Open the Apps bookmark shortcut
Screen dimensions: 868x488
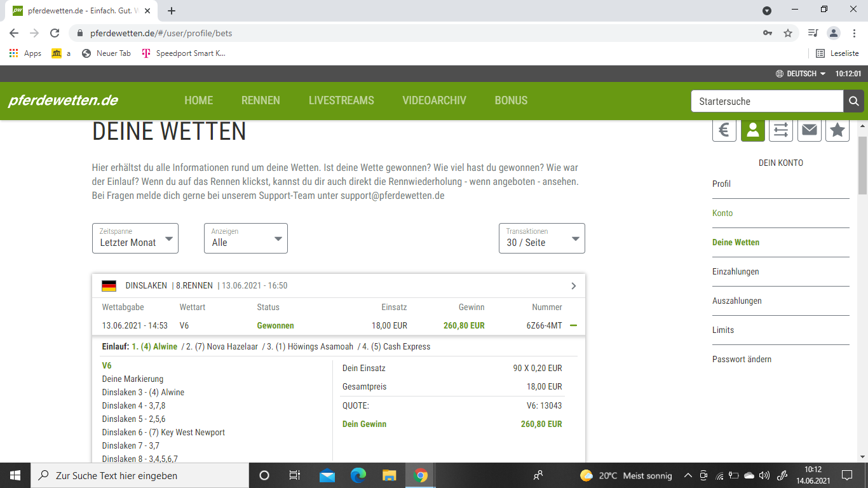[25, 53]
